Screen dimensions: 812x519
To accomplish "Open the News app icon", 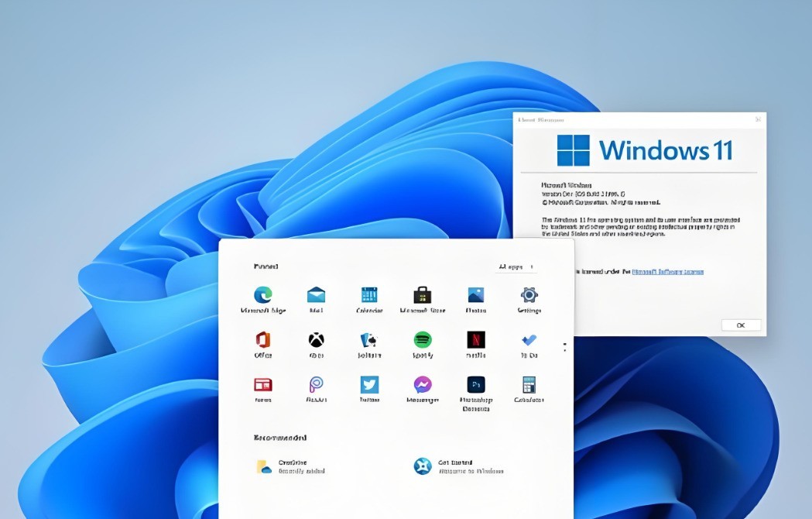I will (x=263, y=385).
